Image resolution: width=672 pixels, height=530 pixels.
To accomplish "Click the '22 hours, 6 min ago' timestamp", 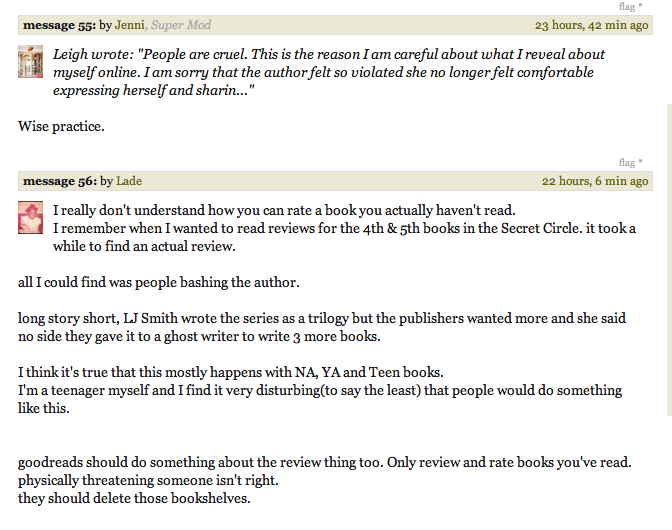I will (x=595, y=181).
